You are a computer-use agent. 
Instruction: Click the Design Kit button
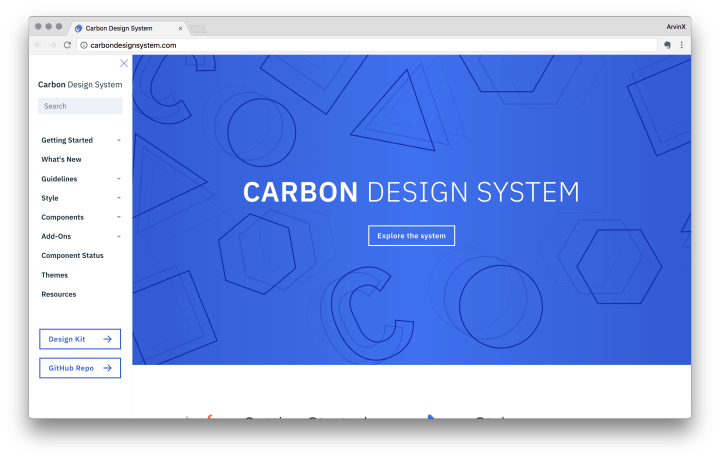click(80, 339)
